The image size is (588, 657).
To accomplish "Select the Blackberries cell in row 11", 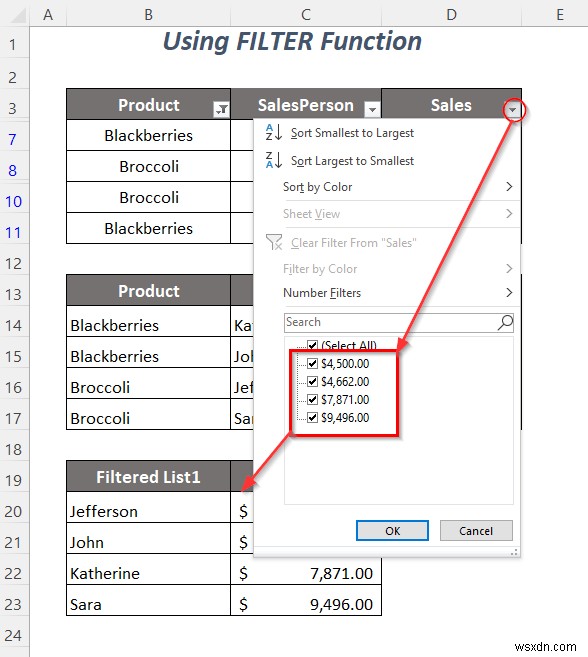I will point(149,228).
